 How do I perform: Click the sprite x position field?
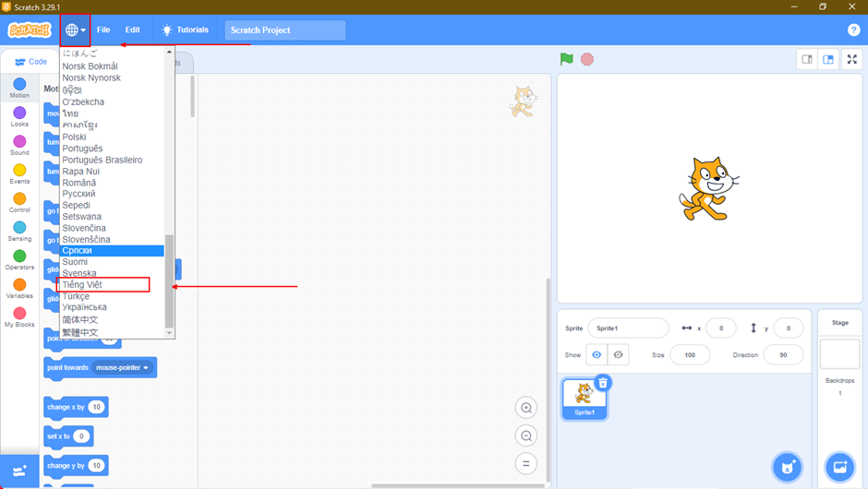tap(721, 328)
